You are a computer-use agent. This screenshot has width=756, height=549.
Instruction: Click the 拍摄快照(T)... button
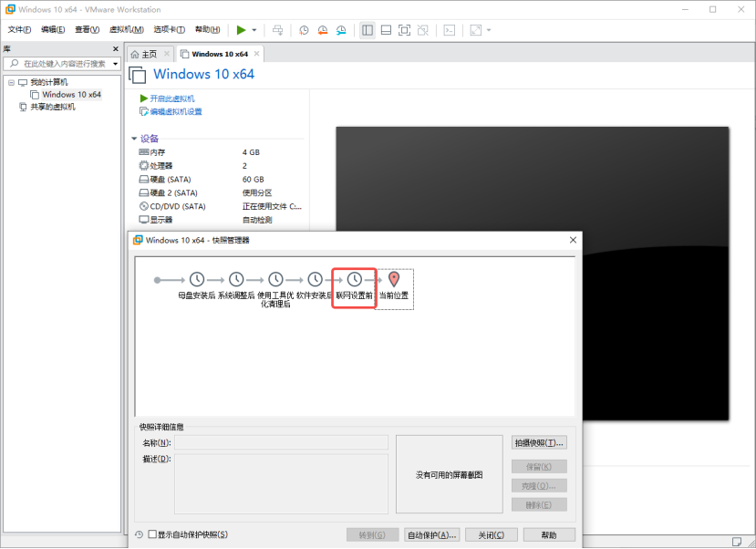click(x=539, y=442)
